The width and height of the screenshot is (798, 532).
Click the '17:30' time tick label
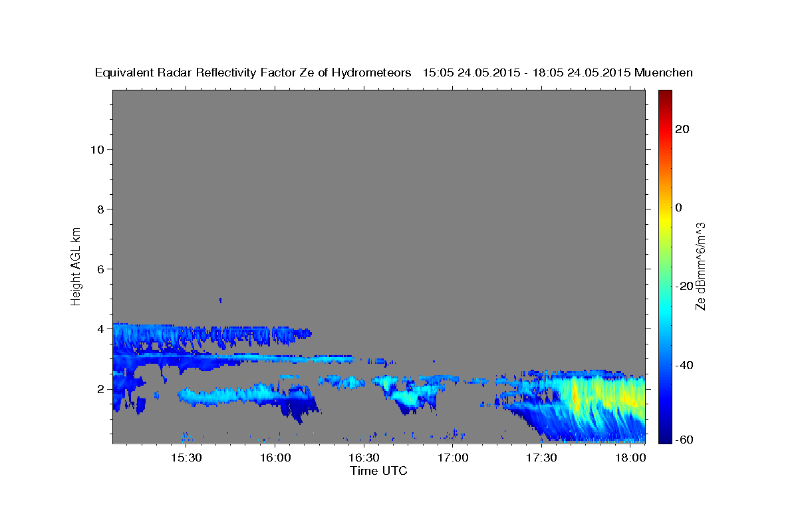click(x=541, y=458)
